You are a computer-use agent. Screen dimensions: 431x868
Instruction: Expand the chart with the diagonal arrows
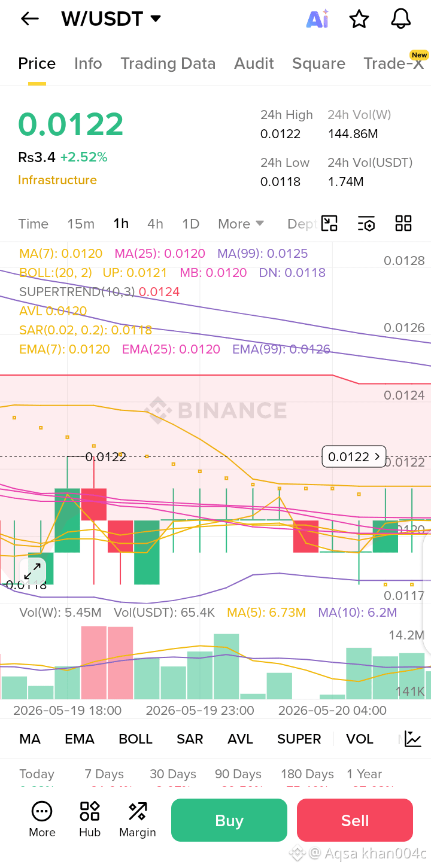pos(32,571)
